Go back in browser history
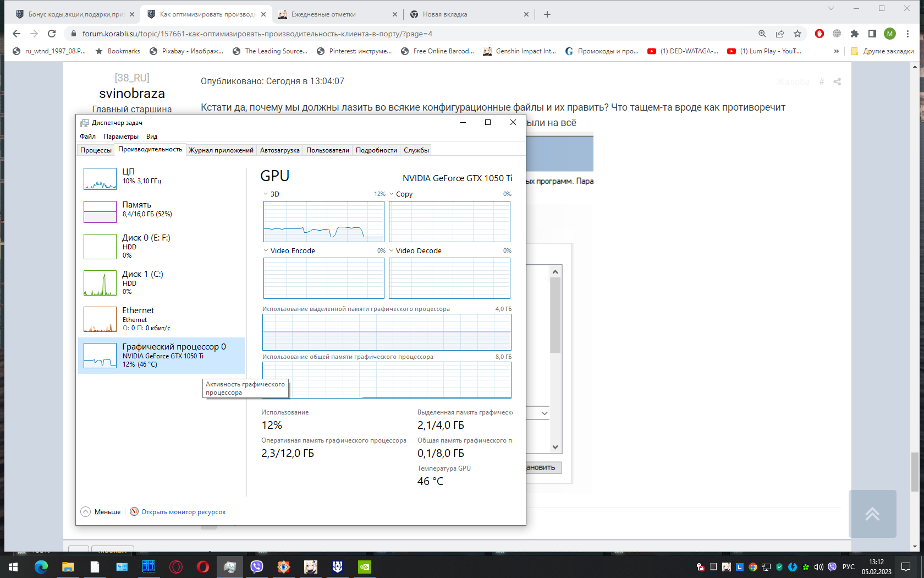 [16, 34]
